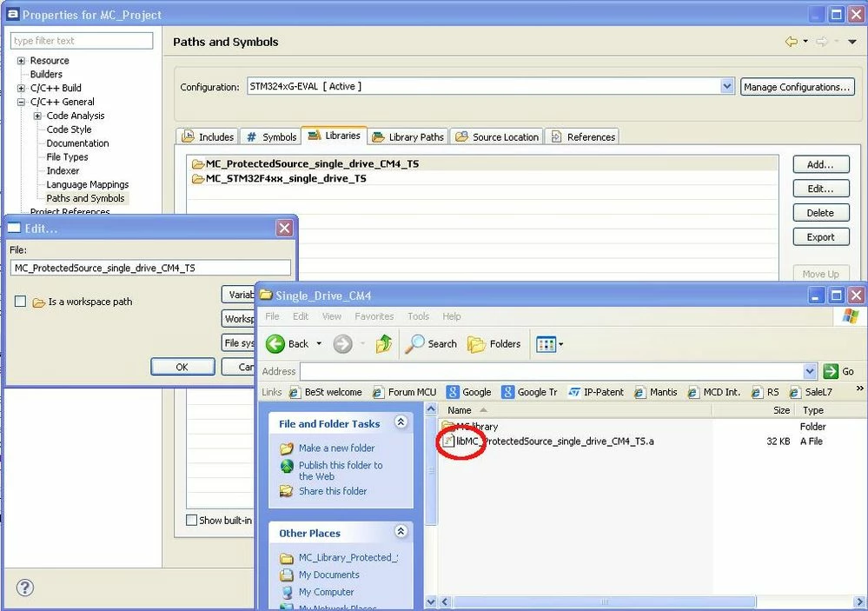
Task: Click the yellow back navigation arrow
Action: (791, 42)
